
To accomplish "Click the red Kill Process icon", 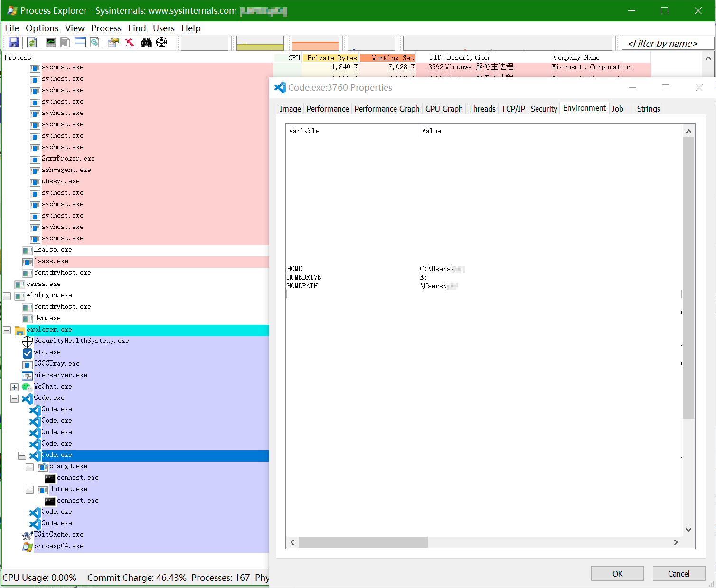I will [129, 43].
